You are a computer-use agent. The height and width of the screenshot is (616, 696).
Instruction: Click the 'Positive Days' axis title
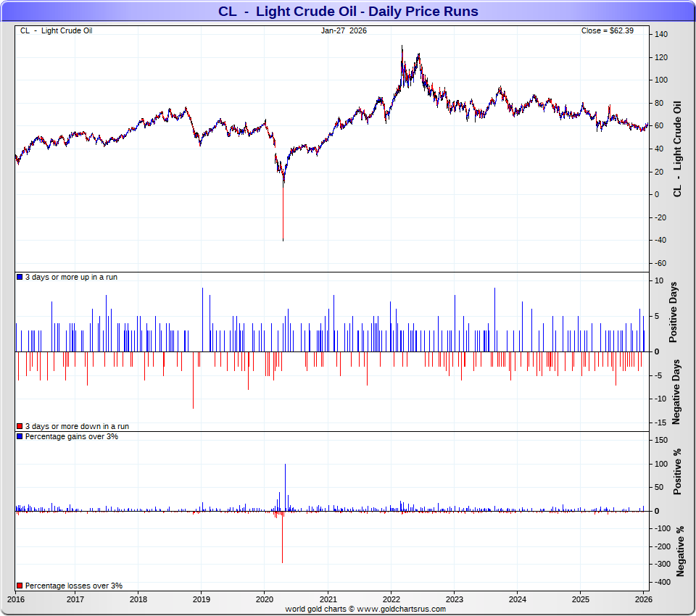point(674,312)
